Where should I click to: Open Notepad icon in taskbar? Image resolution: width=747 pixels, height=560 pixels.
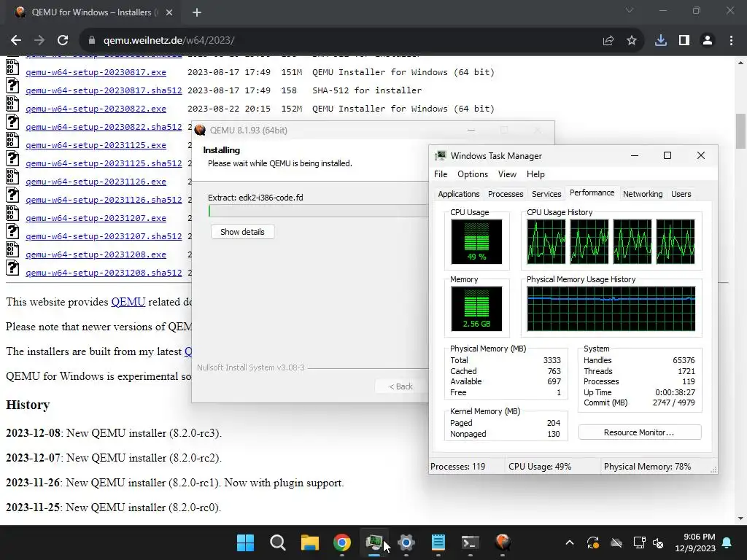pyautogui.click(x=438, y=542)
